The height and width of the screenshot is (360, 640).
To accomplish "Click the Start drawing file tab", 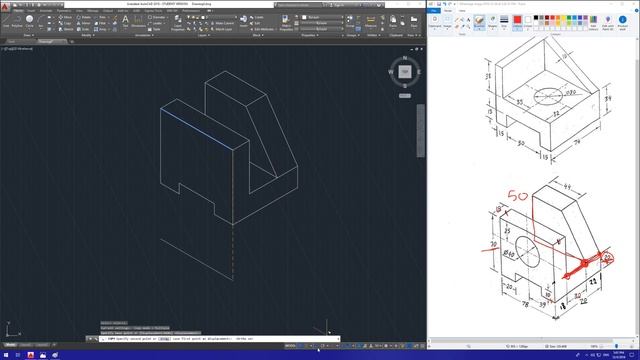I will [11, 41].
